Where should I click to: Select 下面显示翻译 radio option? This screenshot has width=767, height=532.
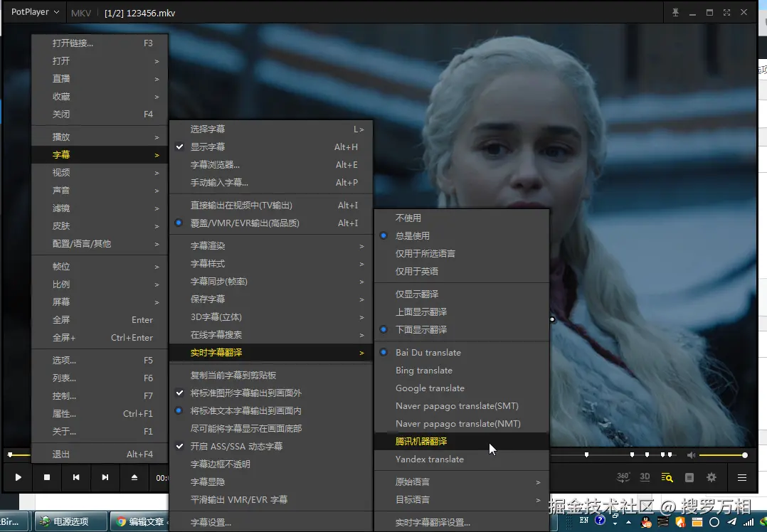[x=461, y=329]
